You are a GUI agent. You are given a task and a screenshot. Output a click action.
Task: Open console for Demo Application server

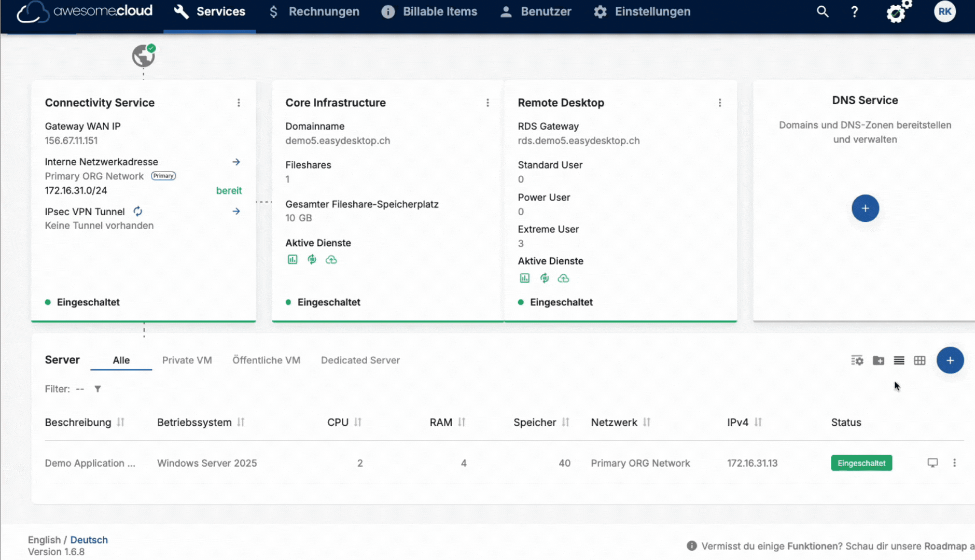click(932, 463)
